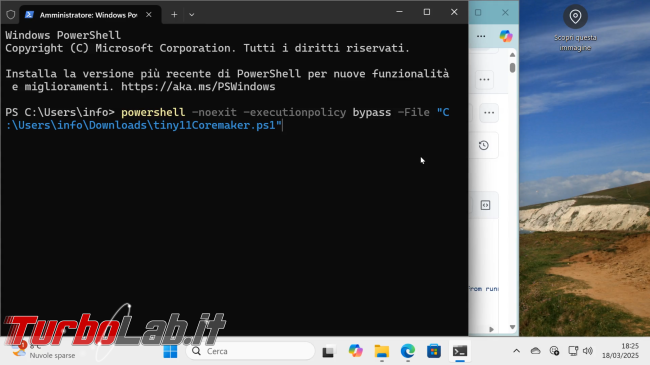
Task: Open the clock showing 18:25 18/03/2025
Action: [x=621, y=351]
